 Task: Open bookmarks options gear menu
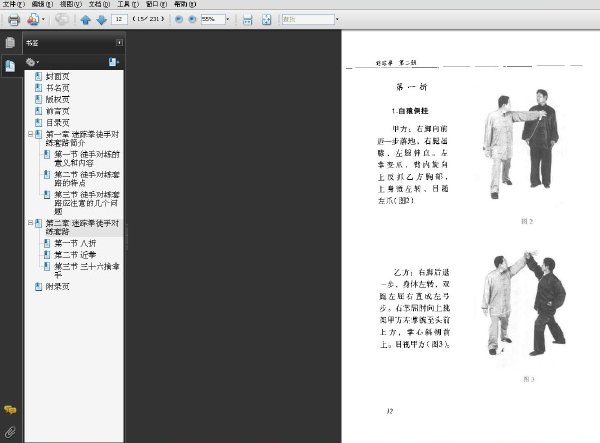32,62
